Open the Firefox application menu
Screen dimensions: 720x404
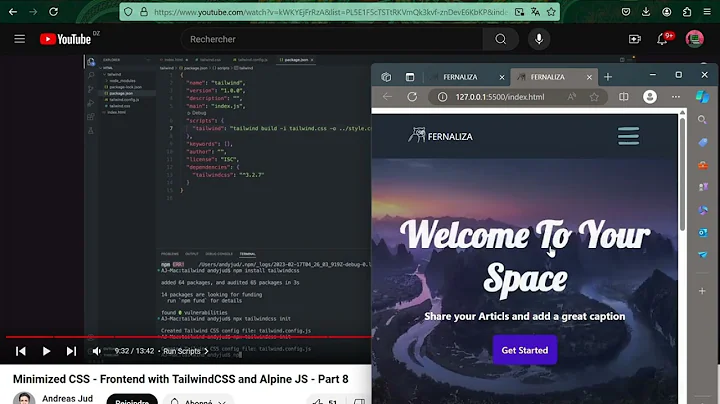tap(707, 12)
